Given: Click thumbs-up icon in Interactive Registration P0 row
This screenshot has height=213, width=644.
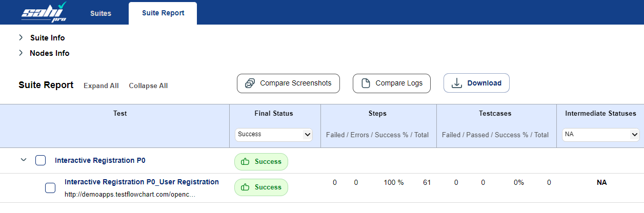Looking at the screenshot, I should 245,162.
